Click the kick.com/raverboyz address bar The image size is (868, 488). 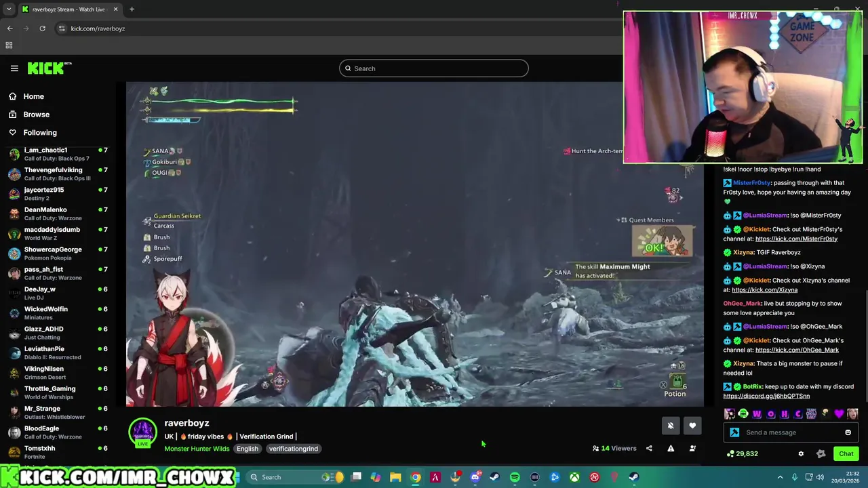[x=98, y=28]
